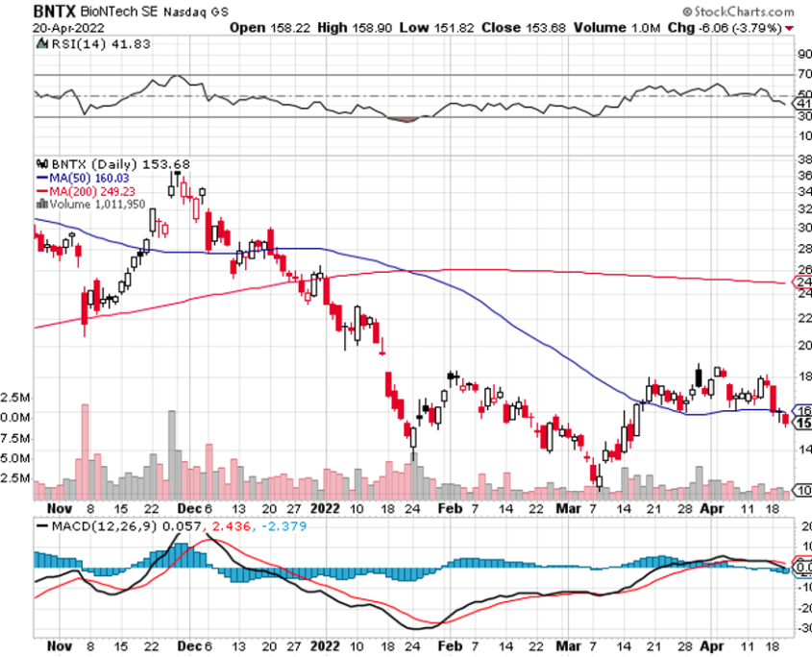Click the MACD(12,26,9) legend label
Viewport: 812px width, 657px height.
(104, 526)
